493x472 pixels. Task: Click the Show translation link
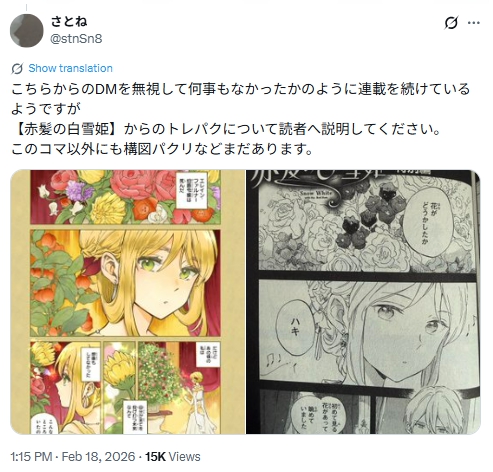(70, 68)
